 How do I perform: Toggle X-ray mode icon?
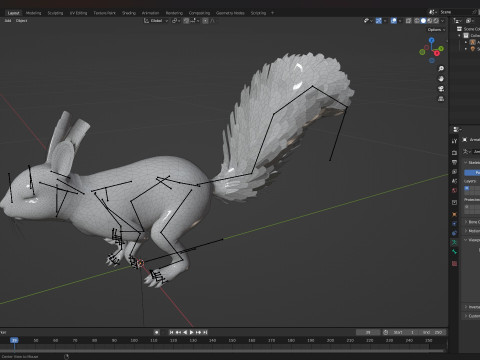click(x=409, y=21)
